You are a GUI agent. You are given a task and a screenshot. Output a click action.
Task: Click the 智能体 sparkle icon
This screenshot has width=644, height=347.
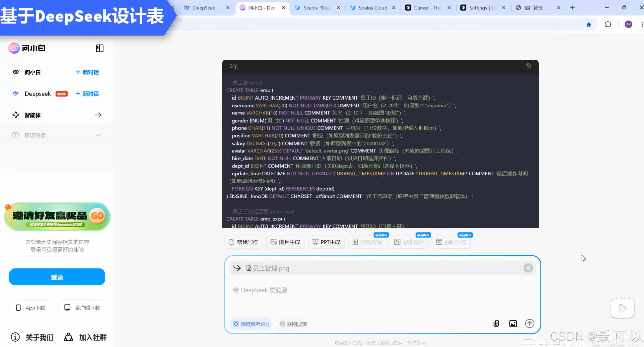tap(16, 115)
